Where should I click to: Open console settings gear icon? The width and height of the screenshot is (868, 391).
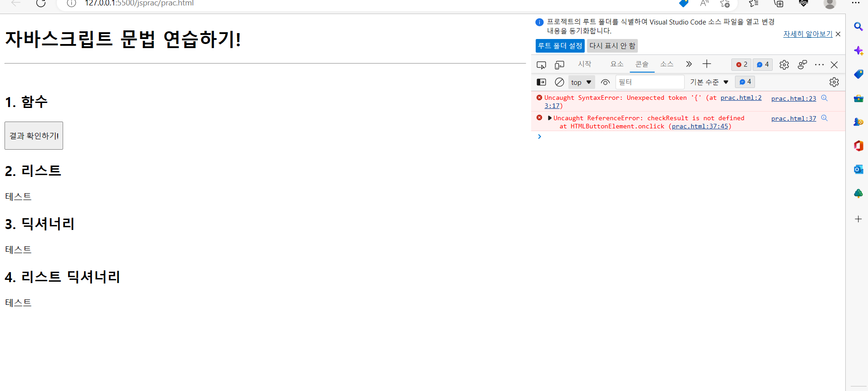(x=834, y=82)
